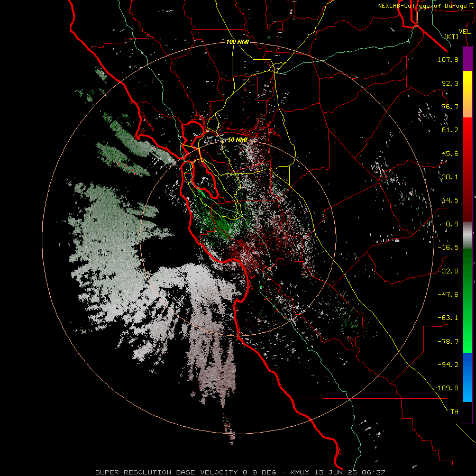Click the gray near-zero segment of color bar
476x476 pixels.
pyautogui.click(x=467, y=235)
